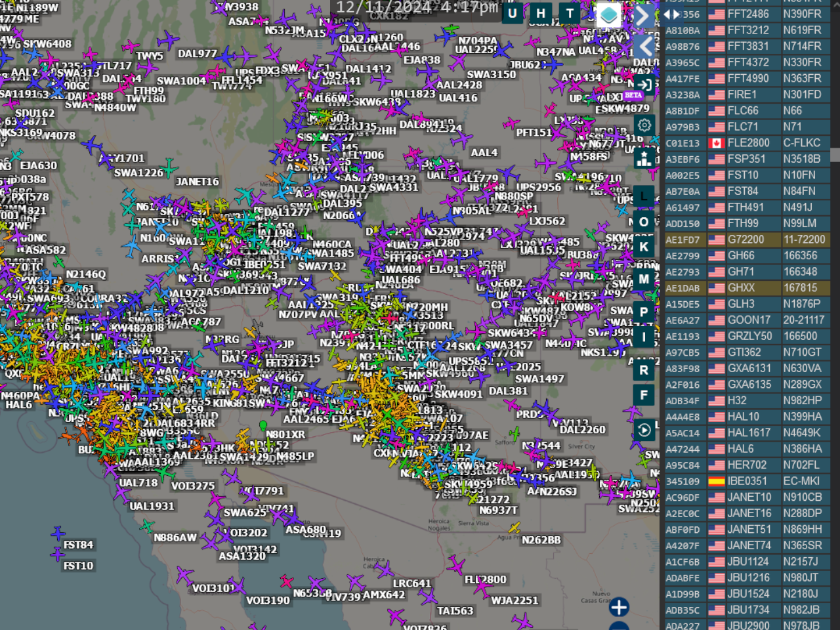The height and width of the screenshot is (630, 840).
Task: Select the JANET51 row in the list
Action: pyautogui.click(x=746, y=530)
